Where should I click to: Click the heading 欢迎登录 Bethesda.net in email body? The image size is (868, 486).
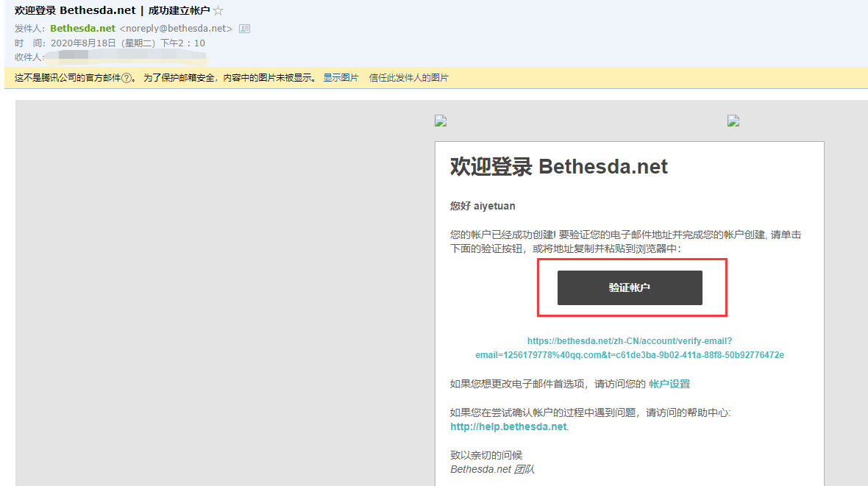559,167
